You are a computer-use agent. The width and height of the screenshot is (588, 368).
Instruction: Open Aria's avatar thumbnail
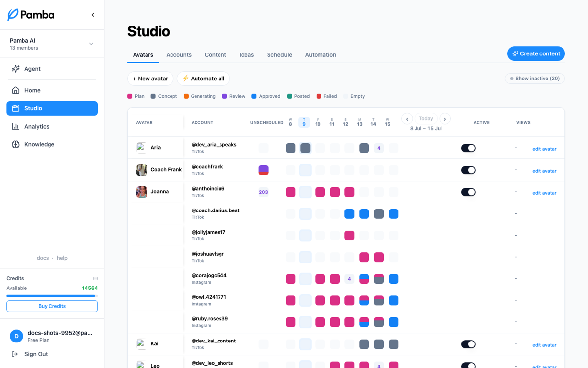pyautogui.click(x=142, y=148)
